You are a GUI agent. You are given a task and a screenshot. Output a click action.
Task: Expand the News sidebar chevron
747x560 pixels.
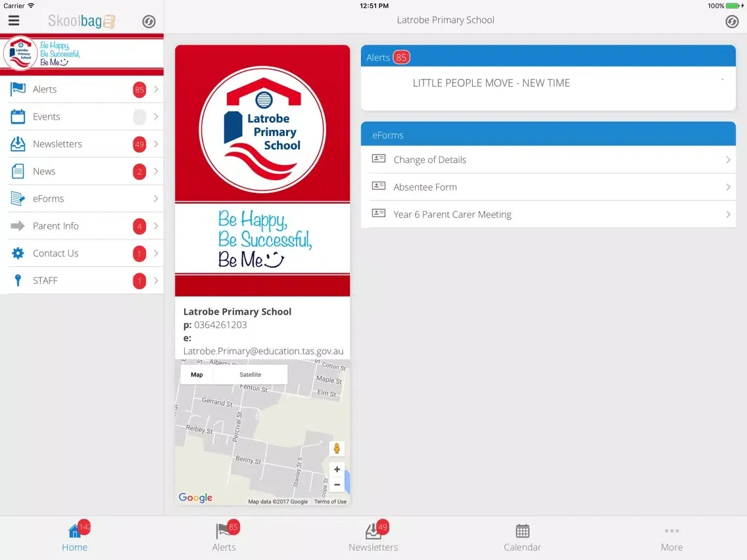[x=156, y=171]
